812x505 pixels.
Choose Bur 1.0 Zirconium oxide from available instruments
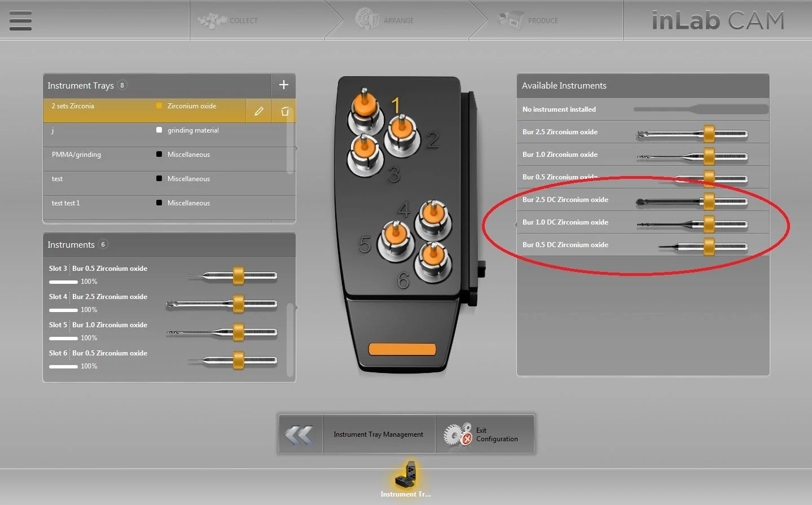[643, 155]
